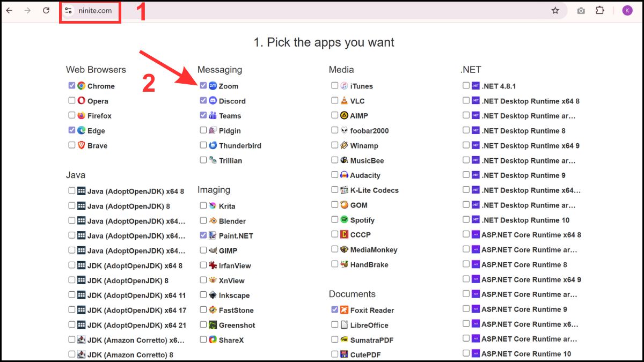
Task: Click the GIMP mascot icon
Action: tap(213, 250)
